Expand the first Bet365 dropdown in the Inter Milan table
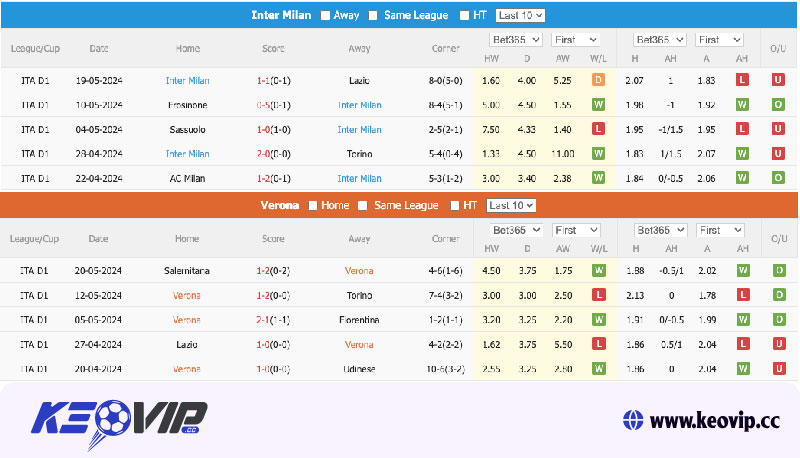The height and width of the screenshot is (458, 800). 515,40
